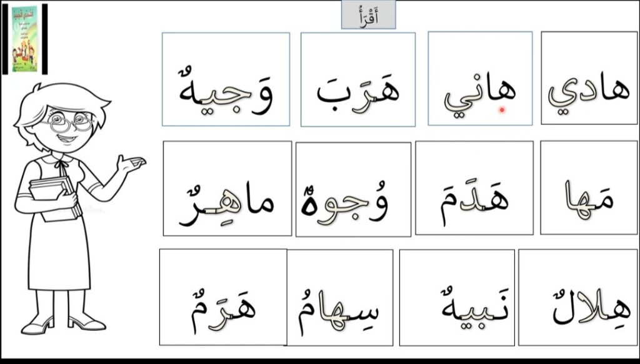Click the أَقْرَأُ title button
The width and height of the screenshot is (640, 364).
coord(368,14)
